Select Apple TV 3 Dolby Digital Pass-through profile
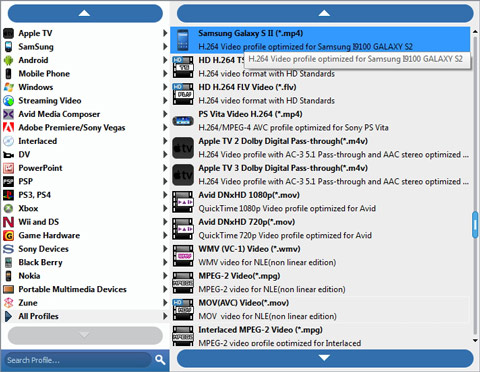 [320, 175]
